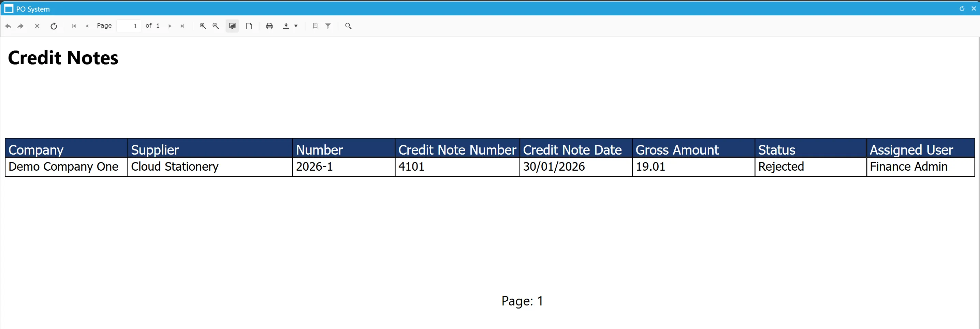The image size is (980, 329).
Task: Click the Status column header
Action: pyautogui.click(x=811, y=148)
